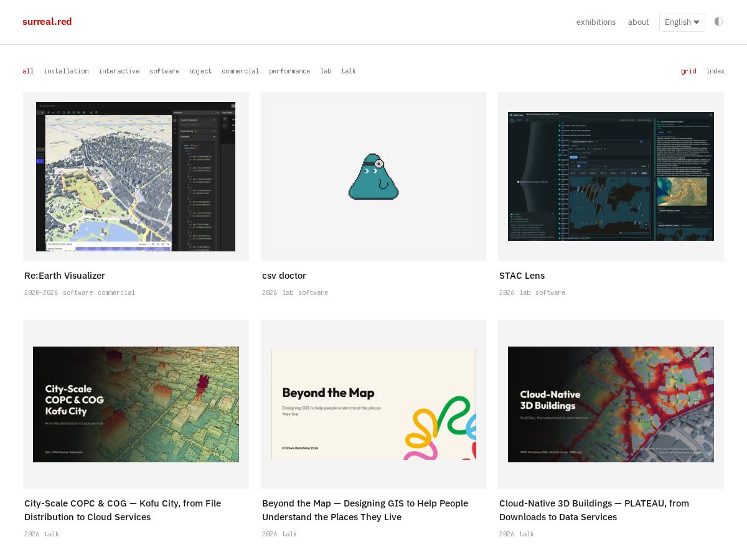This screenshot has width=747, height=560.
Task: Open Beyond the Map Designing GIS title
Action: (365, 510)
